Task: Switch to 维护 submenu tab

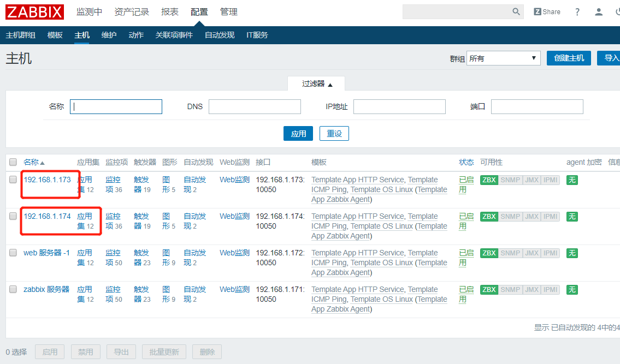Action: click(109, 35)
